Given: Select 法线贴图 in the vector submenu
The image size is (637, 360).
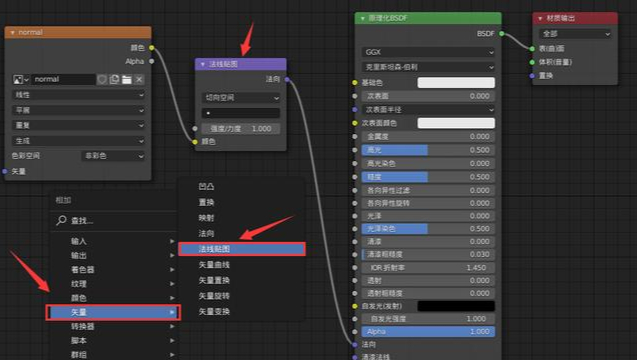Looking at the screenshot, I should point(242,249).
